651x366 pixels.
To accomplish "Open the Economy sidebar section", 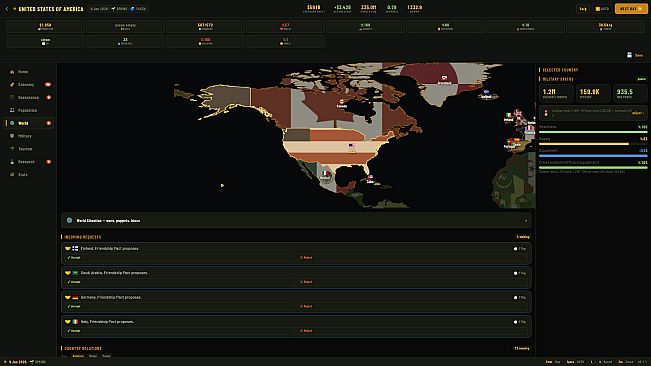I will pyautogui.click(x=29, y=85).
